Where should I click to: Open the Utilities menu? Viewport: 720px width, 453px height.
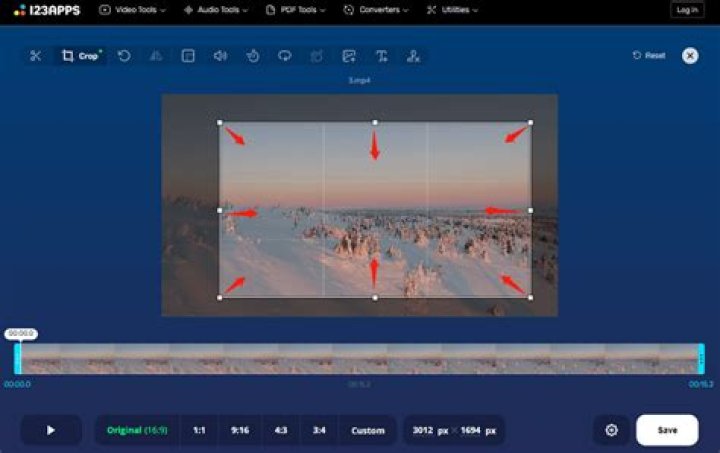click(x=452, y=10)
